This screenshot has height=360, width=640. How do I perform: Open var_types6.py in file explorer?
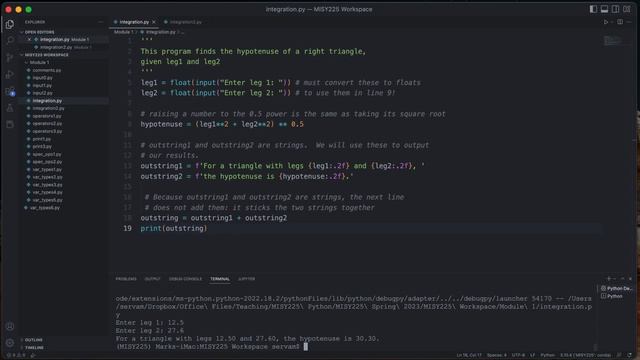tap(44, 208)
